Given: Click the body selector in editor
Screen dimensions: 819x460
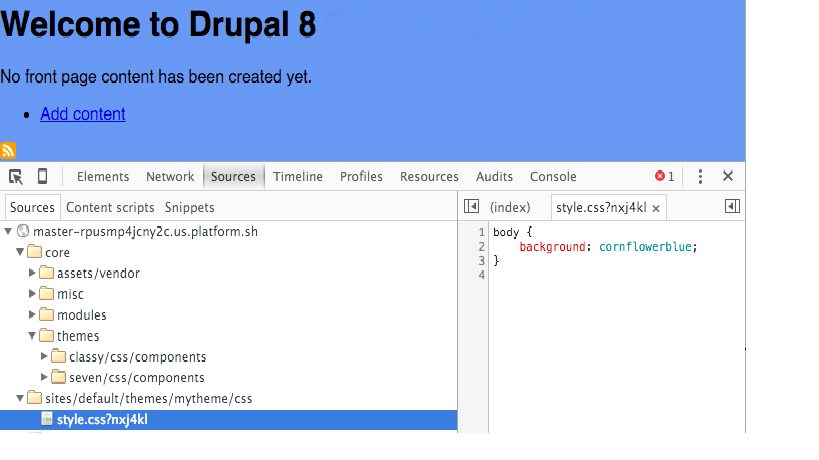Looking at the screenshot, I should click(x=506, y=232).
